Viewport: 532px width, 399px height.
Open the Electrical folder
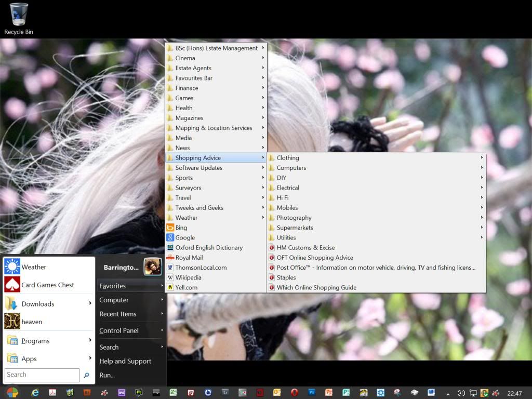376,188
